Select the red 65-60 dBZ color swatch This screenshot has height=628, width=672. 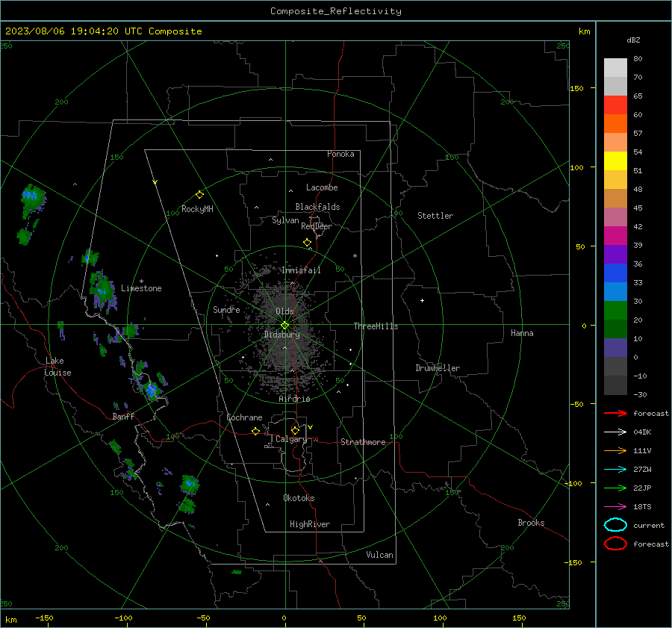615,105
